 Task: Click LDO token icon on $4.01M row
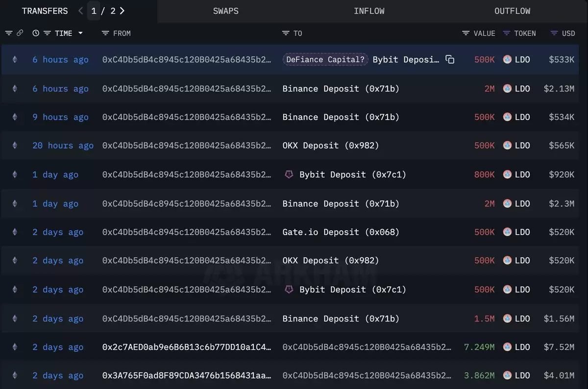coord(507,375)
